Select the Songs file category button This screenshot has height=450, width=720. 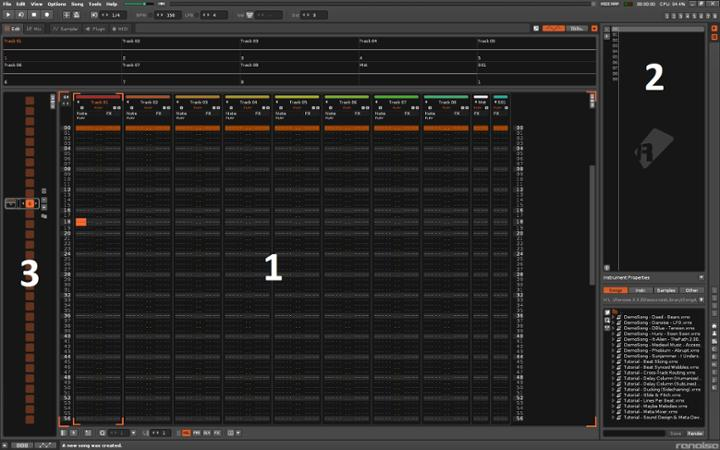pyautogui.click(x=615, y=290)
